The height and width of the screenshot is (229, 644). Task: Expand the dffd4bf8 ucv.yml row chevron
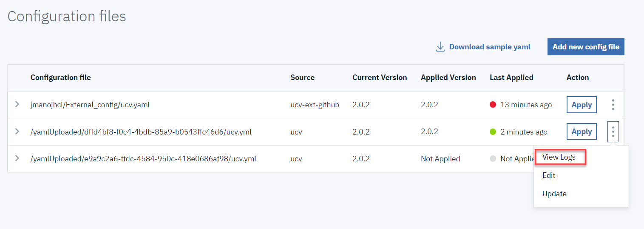pos(17,132)
